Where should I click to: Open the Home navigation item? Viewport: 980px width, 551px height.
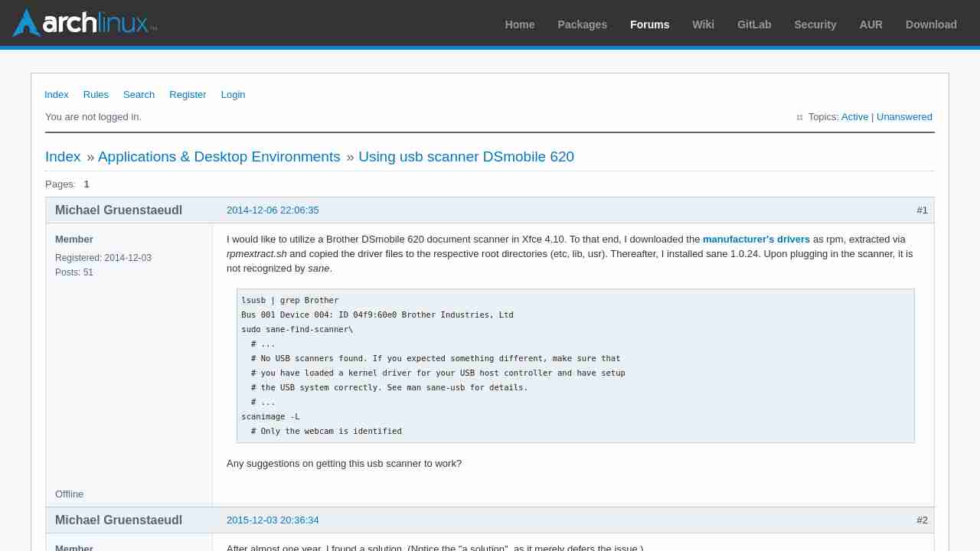[519, 24]
